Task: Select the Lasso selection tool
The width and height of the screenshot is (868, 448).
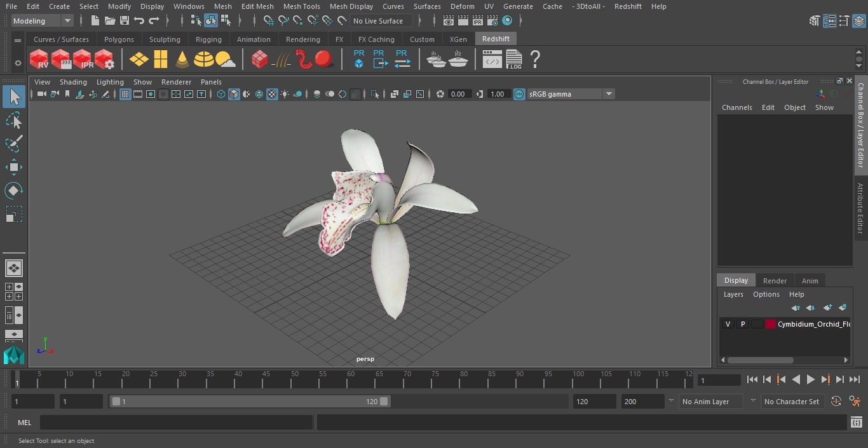Action: pos(13,120)
